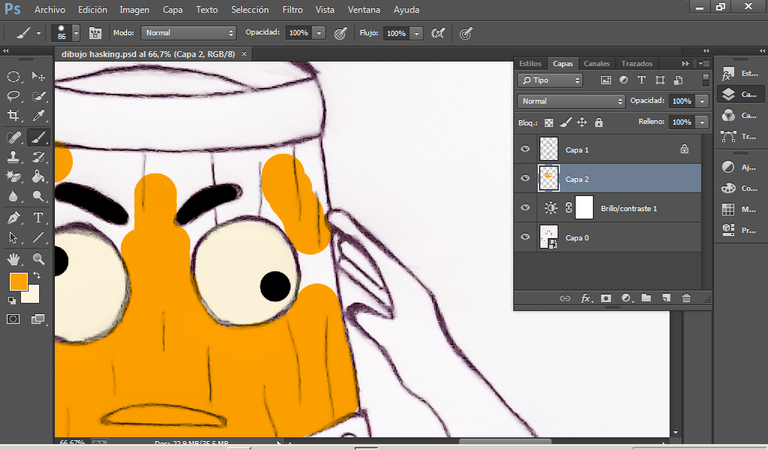Select the Dodge tool
Image resolution: width=768 pixels, height=450 pixels.
point(38,196)
